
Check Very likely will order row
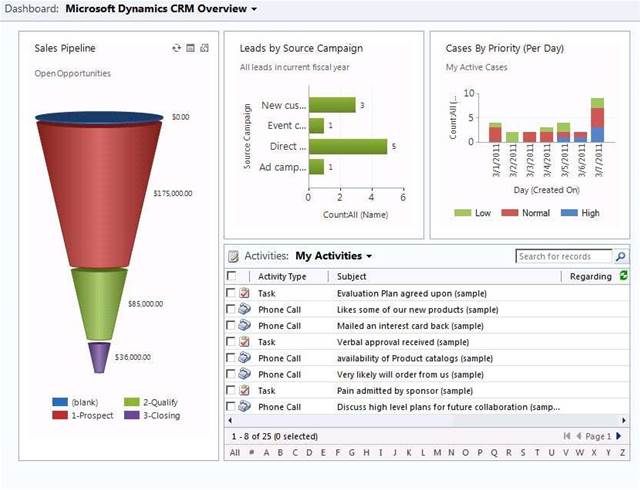pyautogui.click(x=231, y=374)
